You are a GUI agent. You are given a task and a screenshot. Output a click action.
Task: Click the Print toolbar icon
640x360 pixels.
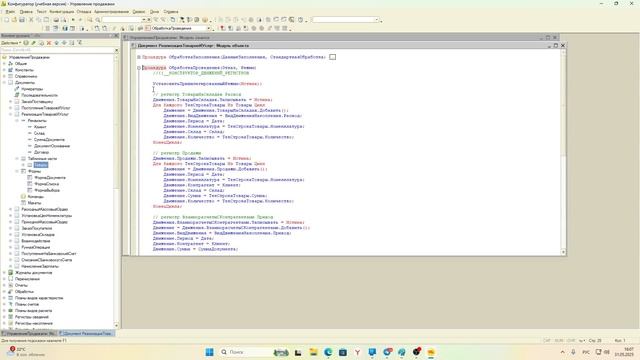56,20
